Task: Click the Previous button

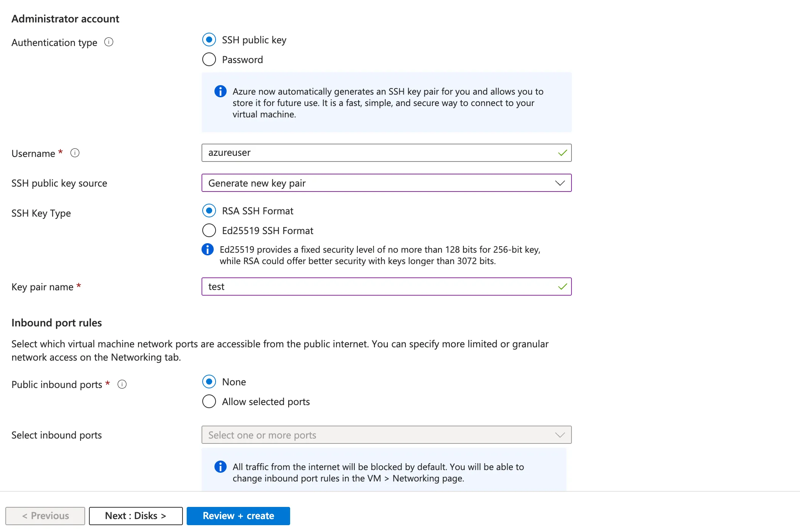Action: pos(45,516)
